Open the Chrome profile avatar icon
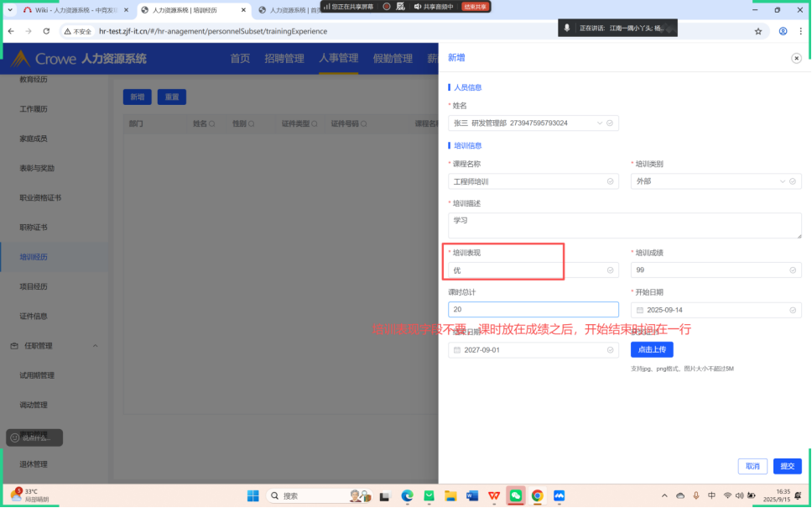This screenshot has width=812, height=508. point(783,31)
